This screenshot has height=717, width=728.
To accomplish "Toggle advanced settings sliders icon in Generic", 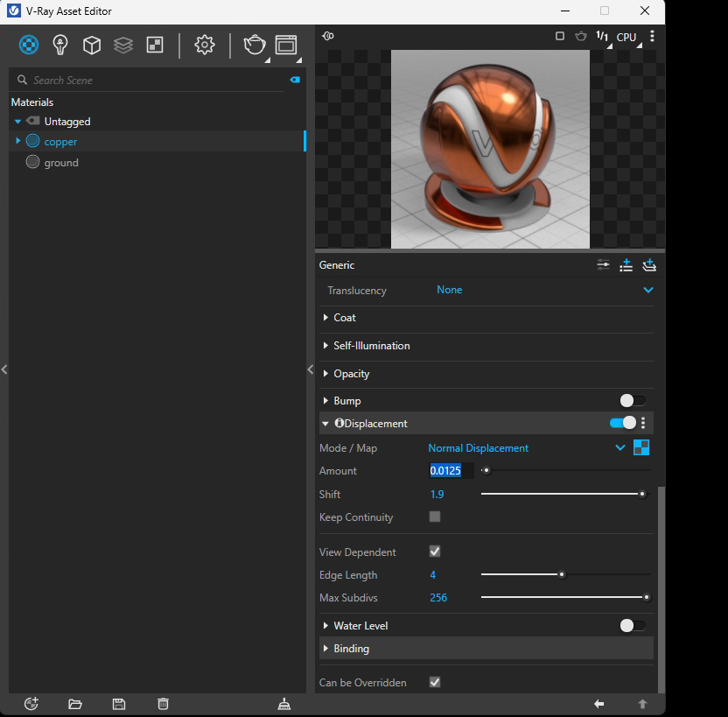I will pos(603,265).
